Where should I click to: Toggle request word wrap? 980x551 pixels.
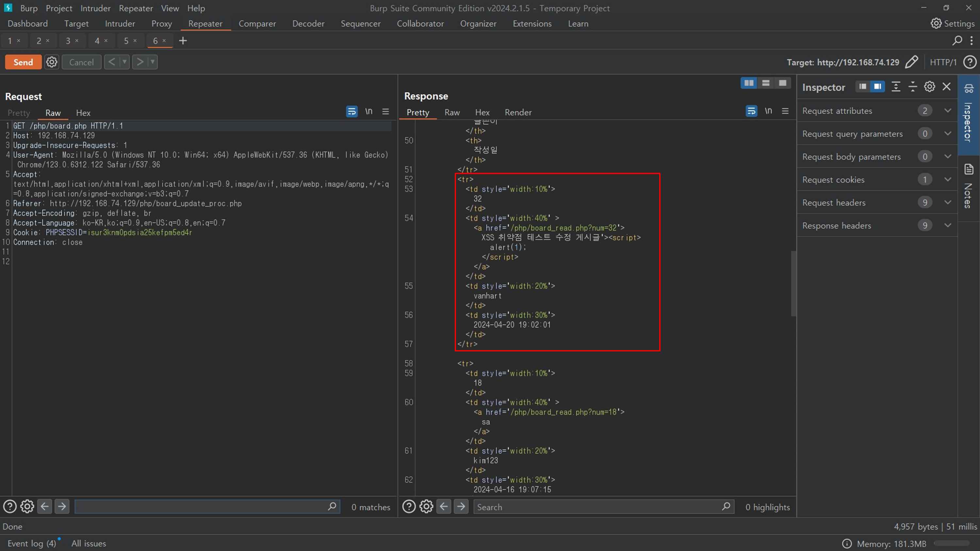[351, 111]
